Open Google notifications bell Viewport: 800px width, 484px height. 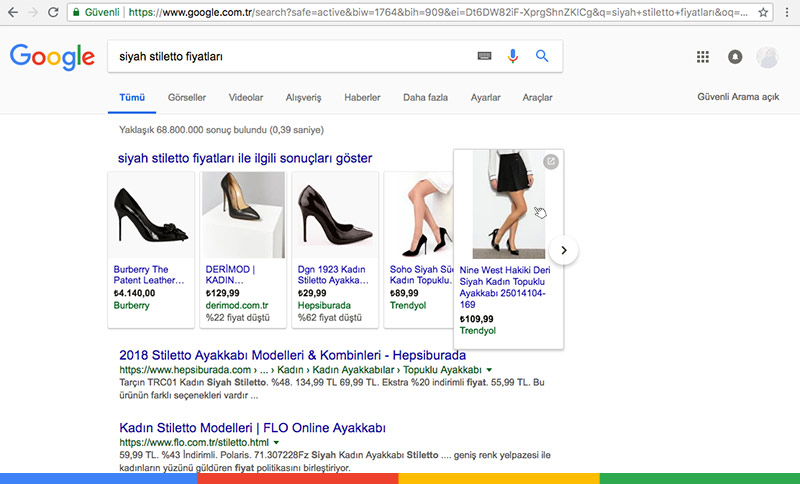pyautogui.click(x=735, y=57)
